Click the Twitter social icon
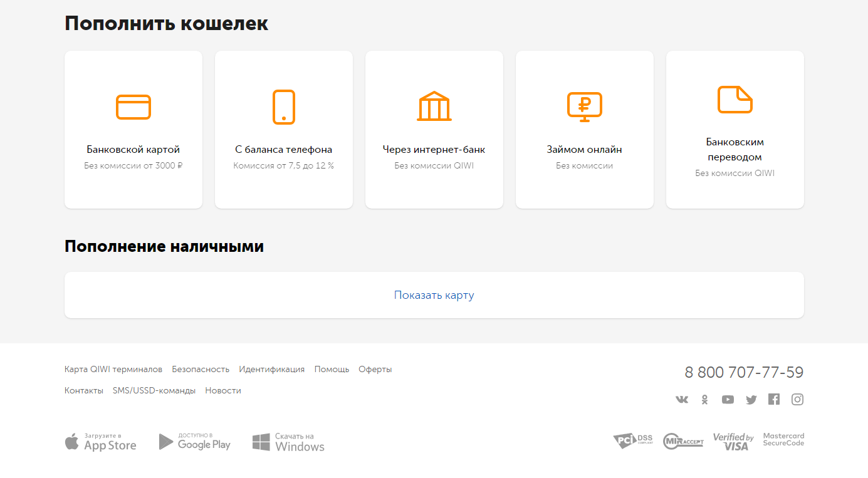 (751, 398)
